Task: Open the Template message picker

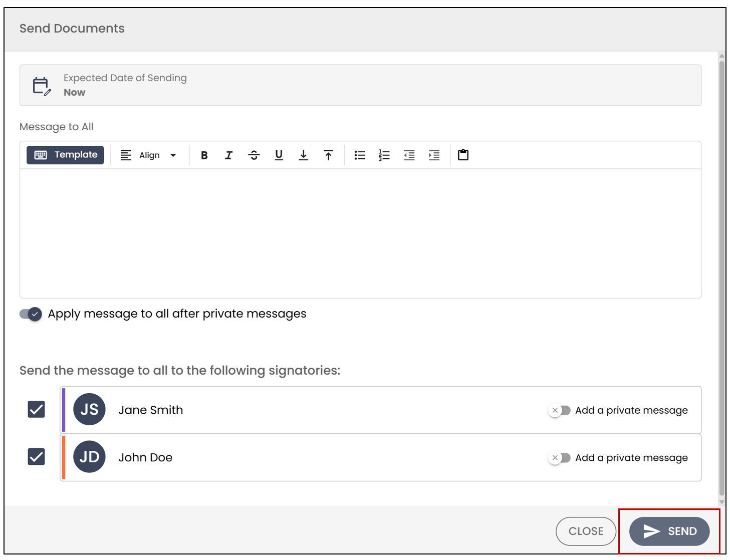Action: coord(65,155)
